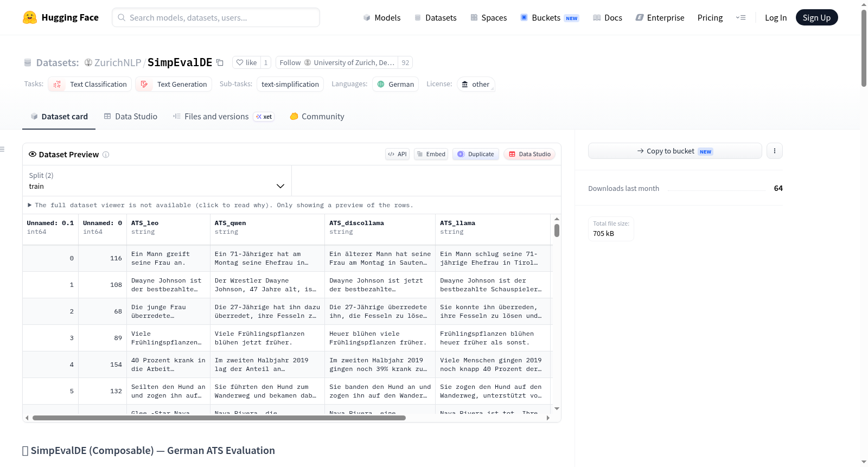Click the follower count 92

[405, 62]
